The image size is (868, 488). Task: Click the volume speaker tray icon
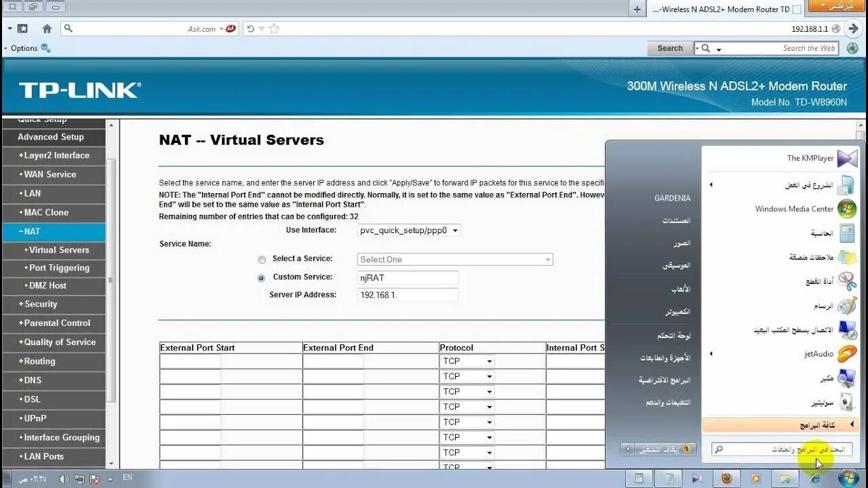[64, 479]
